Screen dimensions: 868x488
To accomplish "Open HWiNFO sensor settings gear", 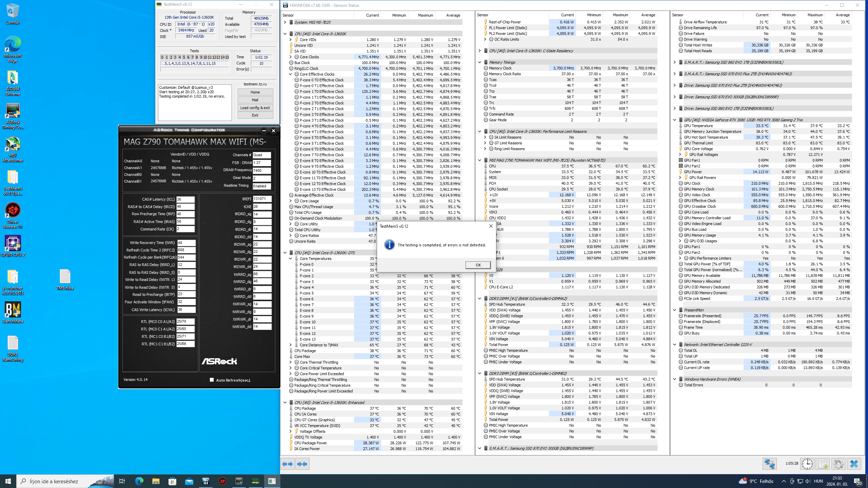I will point(838,464).
